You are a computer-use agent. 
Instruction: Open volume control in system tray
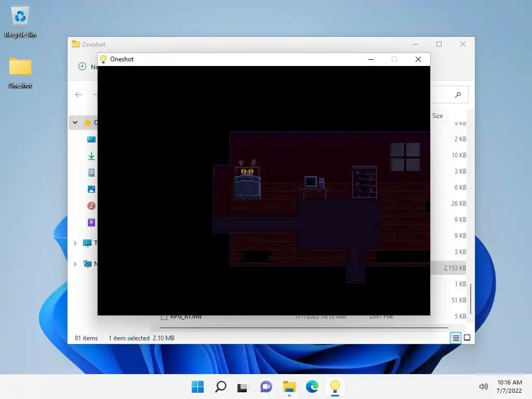point(483,387)
